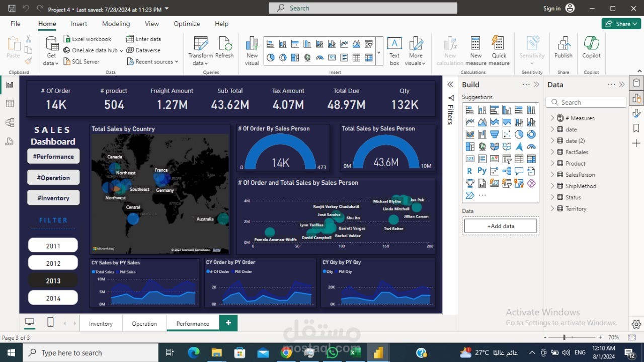Select the card (123) visual in Build pane
644x362 pixels.
click(470, 159)
